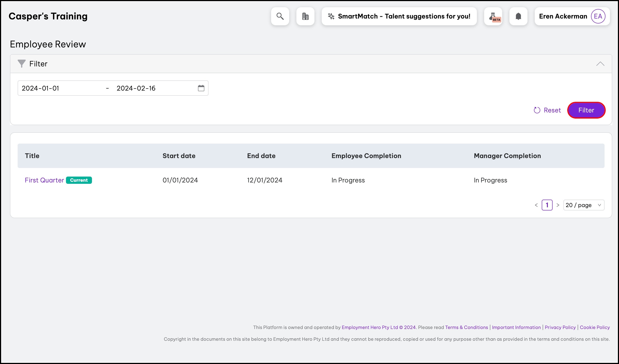The width and height of the screenshot is (619, 364).
Task: Click the search magnifier icon
Action: tap(280, 16)
